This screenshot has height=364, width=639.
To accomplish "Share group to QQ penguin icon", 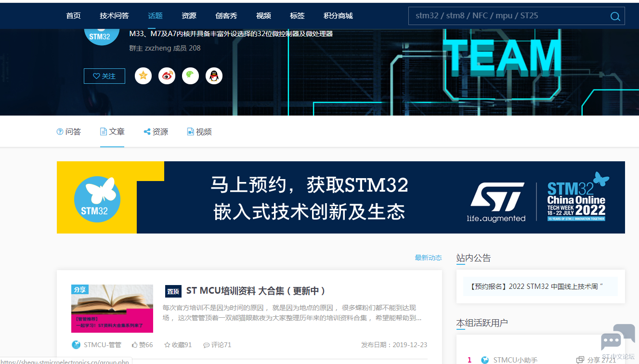I will [214, 76].
